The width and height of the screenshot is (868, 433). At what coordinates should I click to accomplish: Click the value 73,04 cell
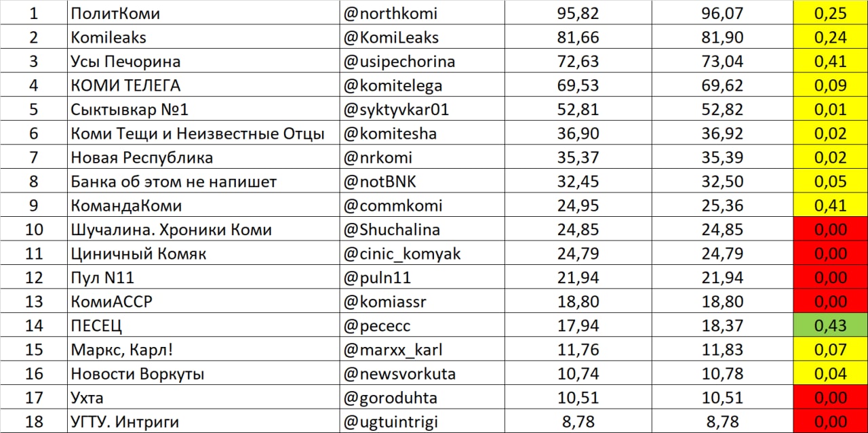click(722, 62)
